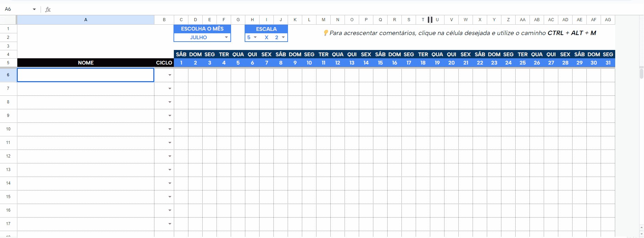This screenshot has height=238, width=644.
Task: Open the CICLO dropdown in row 13
Action: [170, 170]
